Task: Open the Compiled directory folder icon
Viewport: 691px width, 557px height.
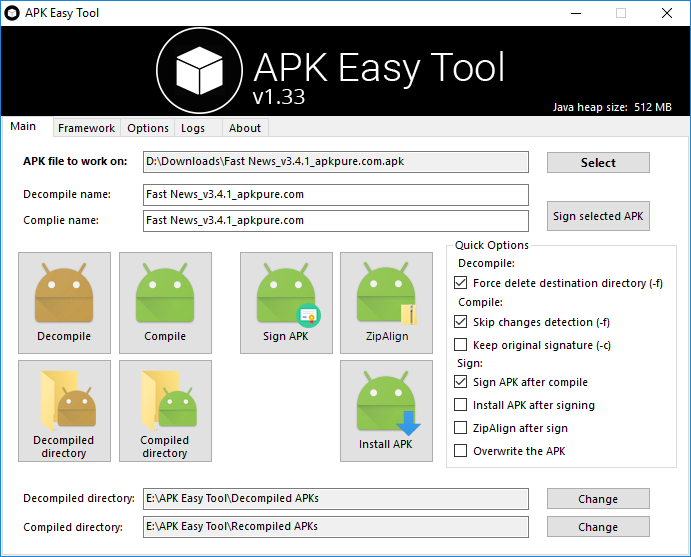Action: [x=165, y=411]
